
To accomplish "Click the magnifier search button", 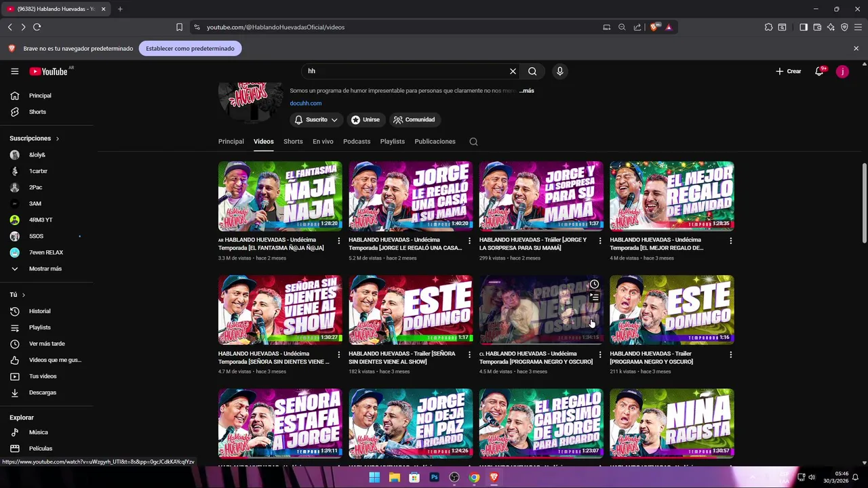I will [532, 71].
